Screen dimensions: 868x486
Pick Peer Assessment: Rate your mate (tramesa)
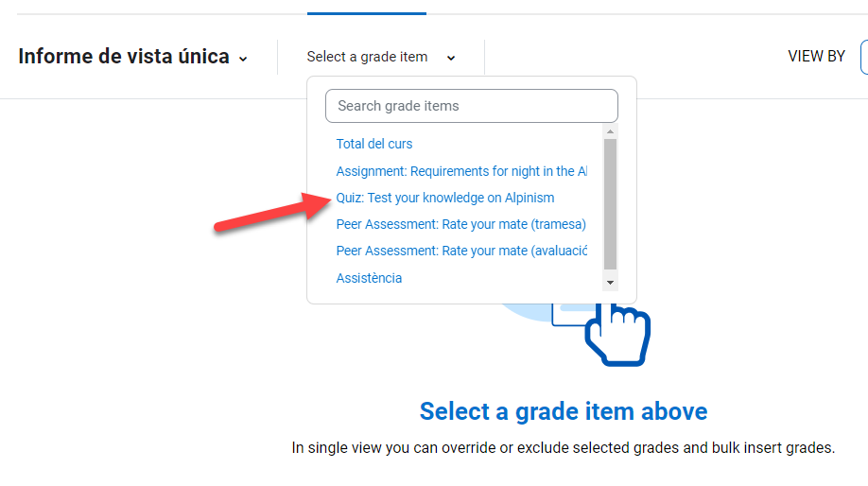pyautogui.click(x=460, y=224)
